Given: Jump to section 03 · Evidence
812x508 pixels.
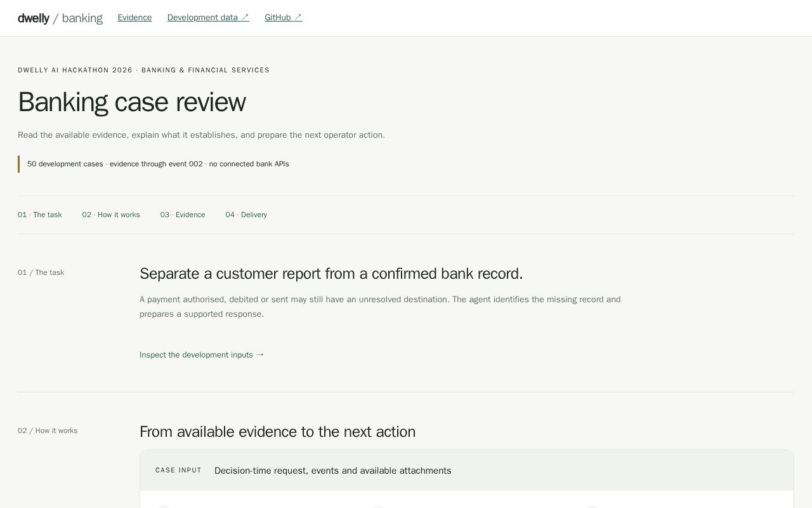Looking at the screenshot, I should pyautogui.click(x=183, y=215).
